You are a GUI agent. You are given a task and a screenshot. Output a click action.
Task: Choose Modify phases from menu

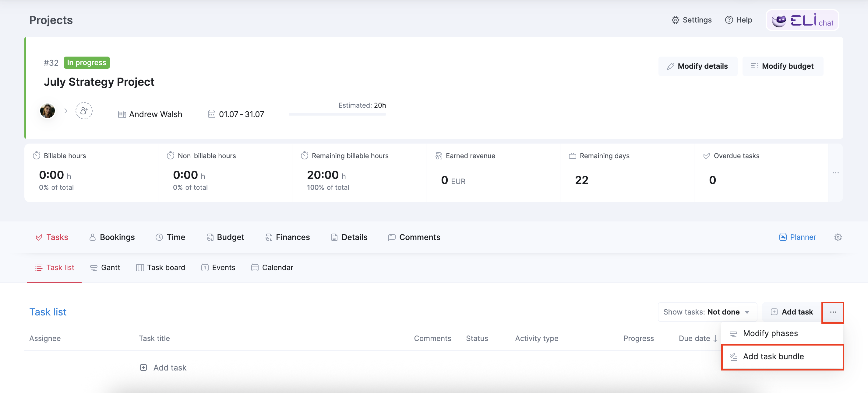(782, 333)
